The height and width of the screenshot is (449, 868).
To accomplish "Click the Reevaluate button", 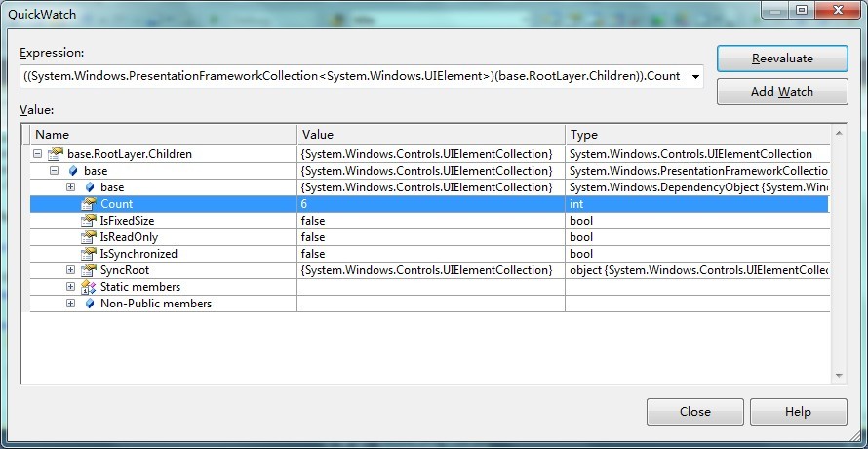I will click(782, 59).
